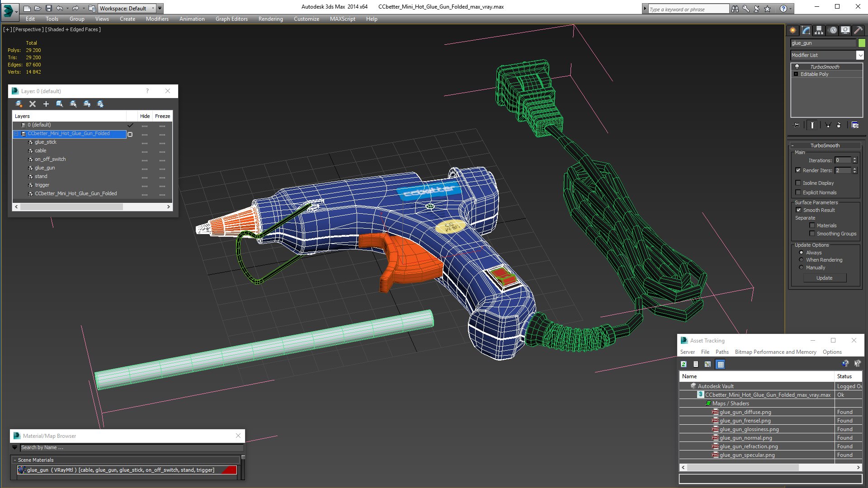
Task: Open the Modifier List dropdown
Action: coord(860,55)
